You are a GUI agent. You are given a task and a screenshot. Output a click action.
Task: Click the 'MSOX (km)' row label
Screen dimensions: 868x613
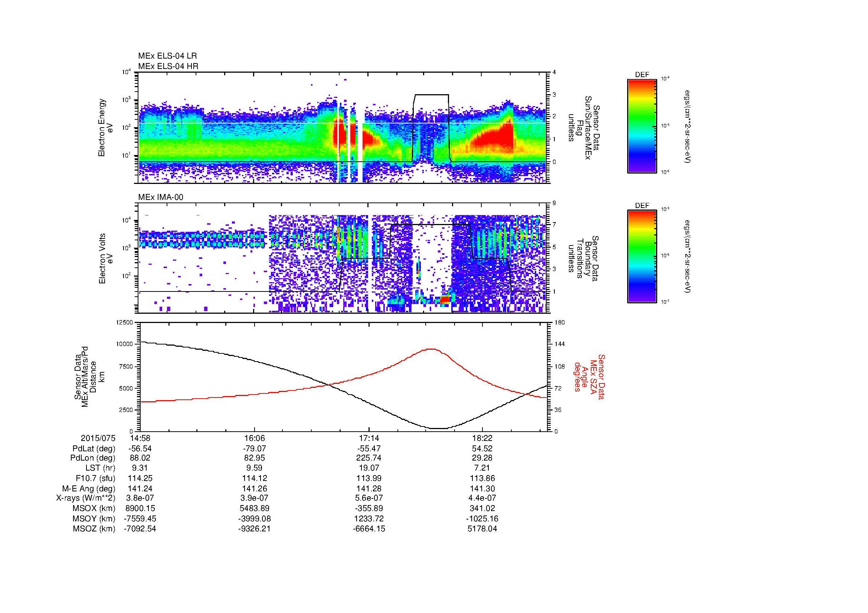94,508
